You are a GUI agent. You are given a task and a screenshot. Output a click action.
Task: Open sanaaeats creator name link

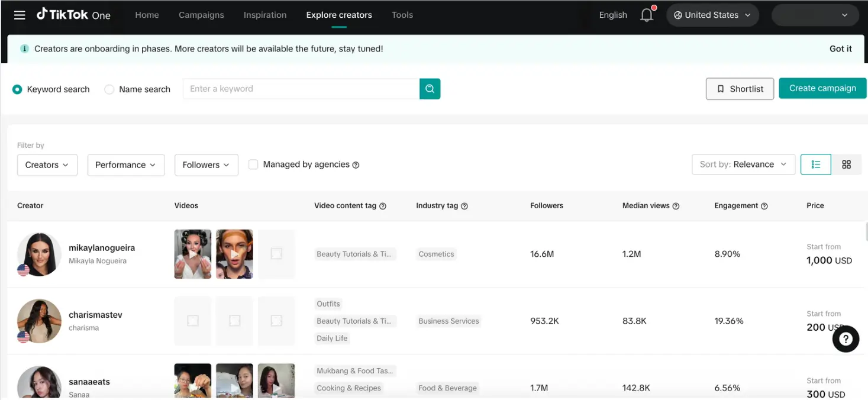click(x=89, y=382)
